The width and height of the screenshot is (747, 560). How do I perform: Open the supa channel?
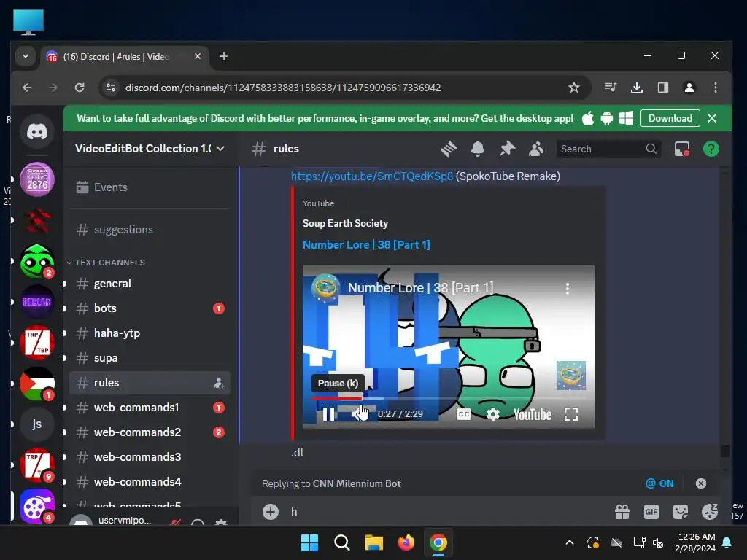click(150, 357)
